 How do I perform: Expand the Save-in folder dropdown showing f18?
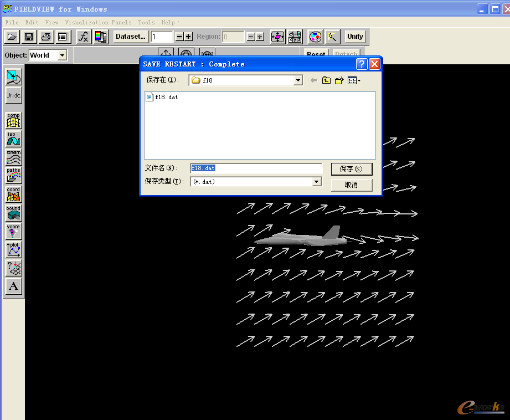[x=298, y=80]
